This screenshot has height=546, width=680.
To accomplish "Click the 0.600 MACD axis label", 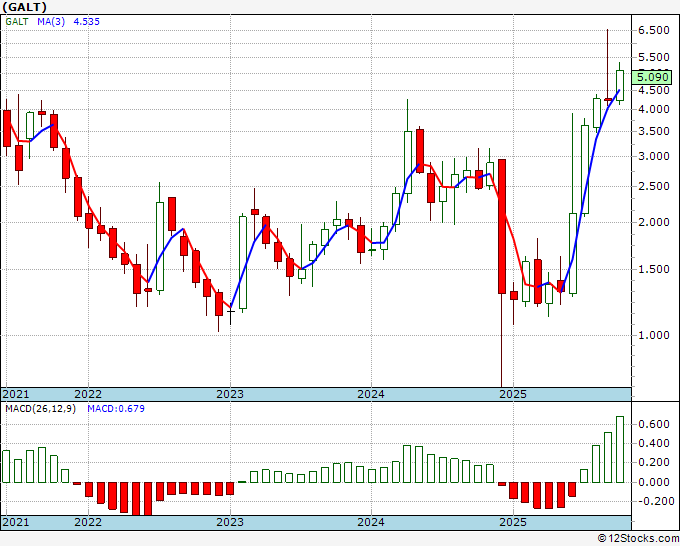I will pos(654,424).
